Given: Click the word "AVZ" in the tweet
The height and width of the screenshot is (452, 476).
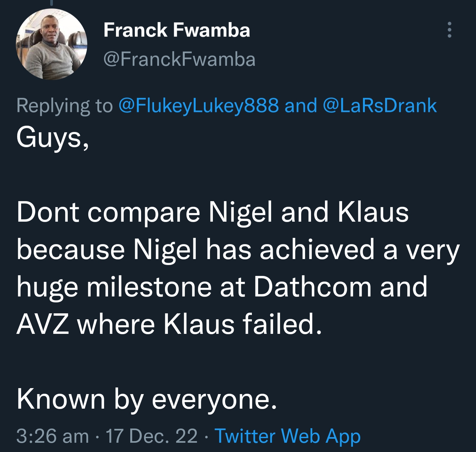Looking at the screenshot, I should pos(43,324).
